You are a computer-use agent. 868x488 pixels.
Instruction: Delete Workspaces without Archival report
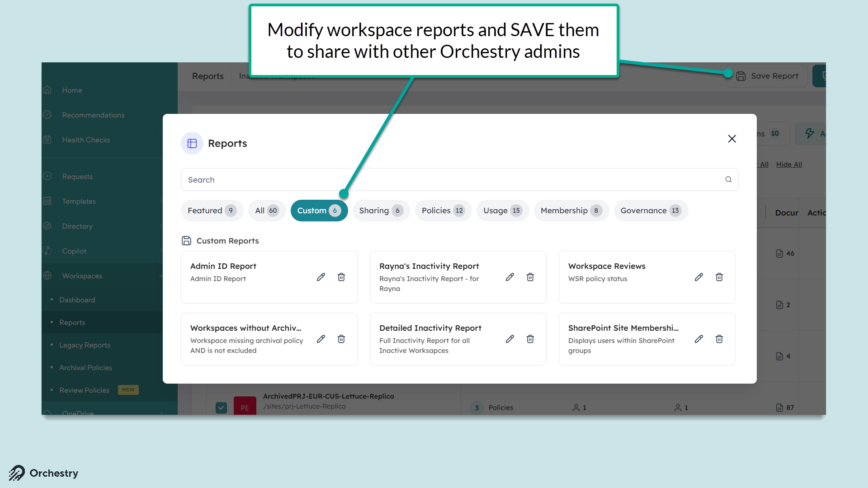click(341, 339)
